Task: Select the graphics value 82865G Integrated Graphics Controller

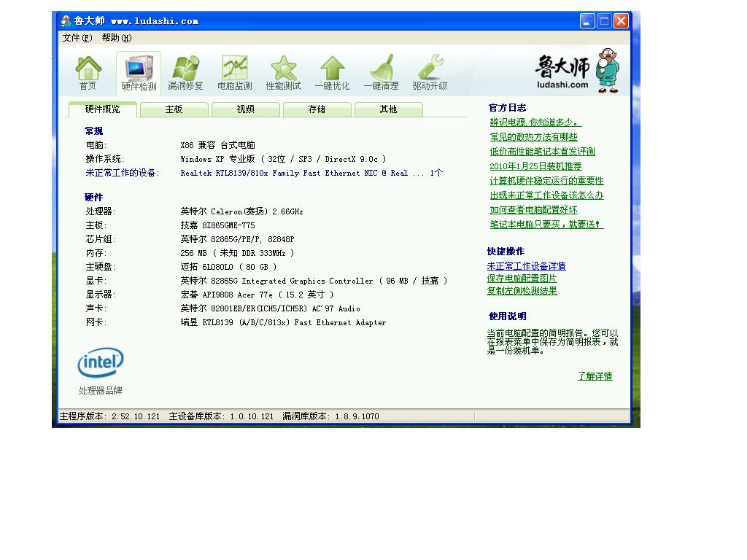Action: (314, 281)
